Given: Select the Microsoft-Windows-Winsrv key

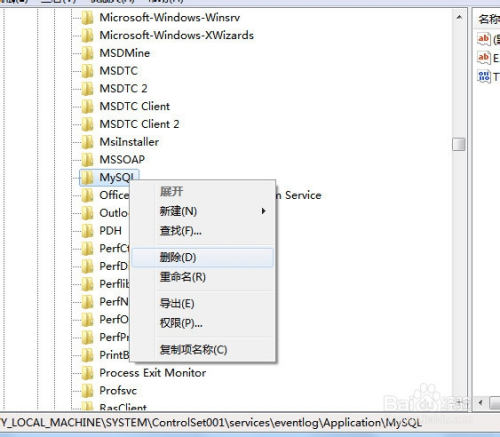Looking at the screenshot, I should [170, 18].
